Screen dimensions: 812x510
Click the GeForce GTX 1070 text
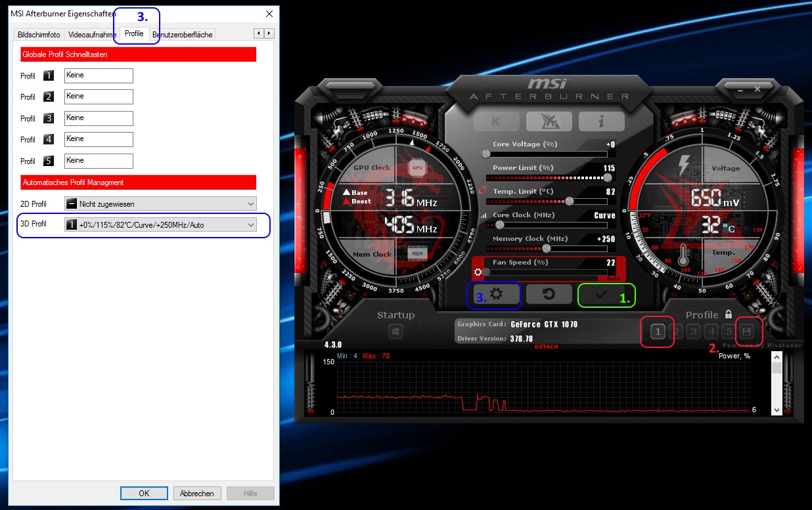coord(544,324)
